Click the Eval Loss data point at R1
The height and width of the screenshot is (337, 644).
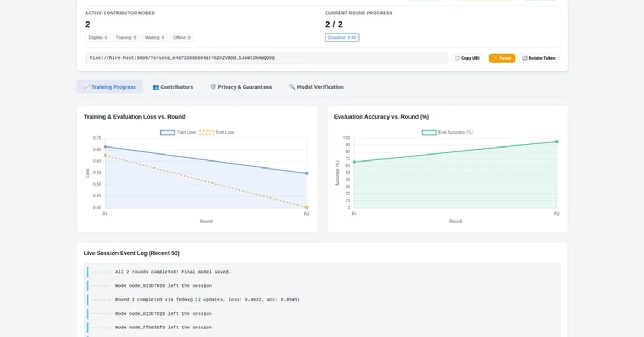tap(105, 155)
